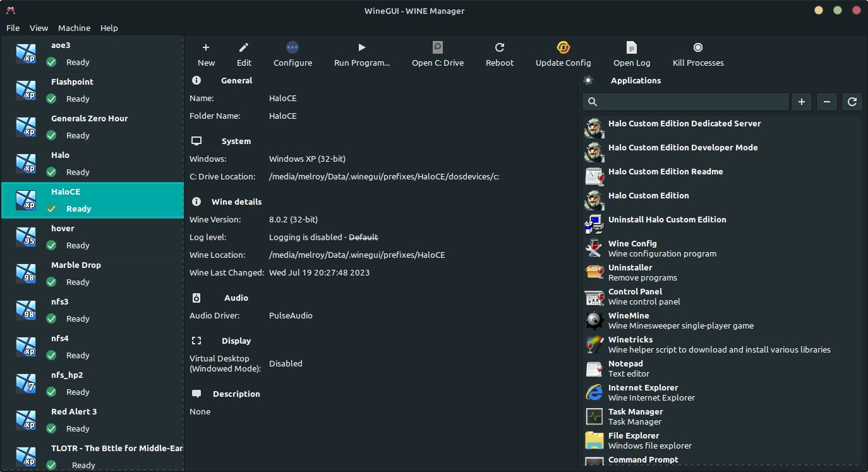Select the nfs3 machine

92,310
